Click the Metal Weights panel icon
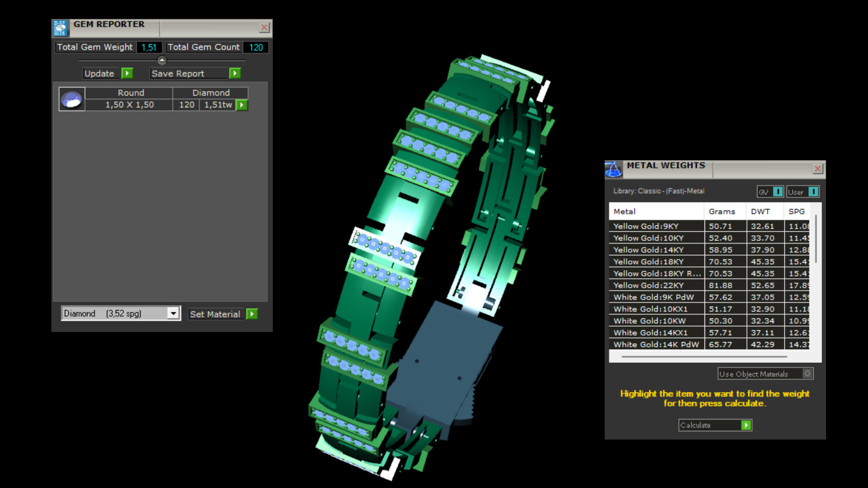 [x=614, y=170]
